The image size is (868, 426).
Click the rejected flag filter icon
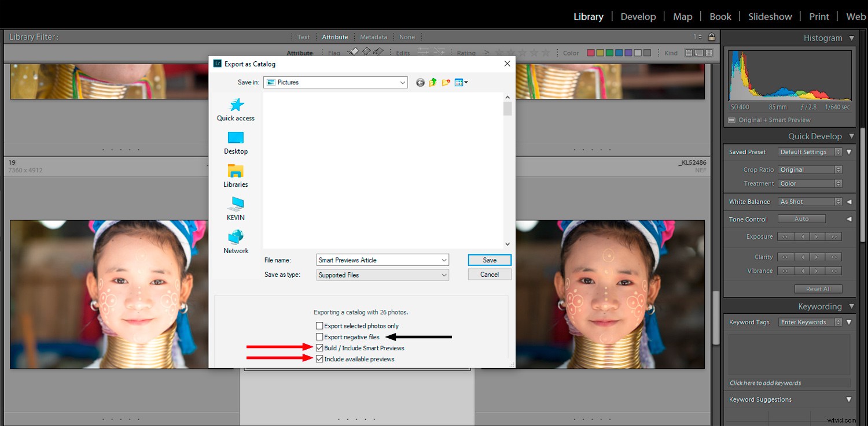[x=378, y=51]
